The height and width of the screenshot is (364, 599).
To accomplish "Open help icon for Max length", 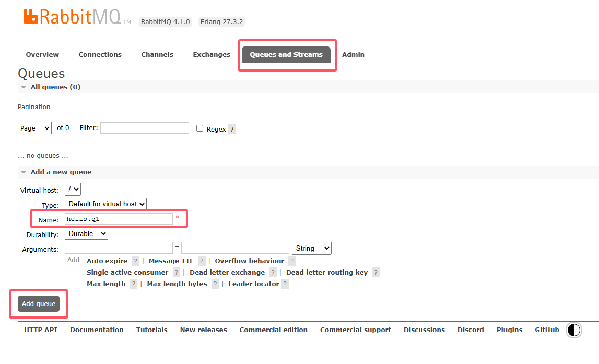I will coord(133,284).
